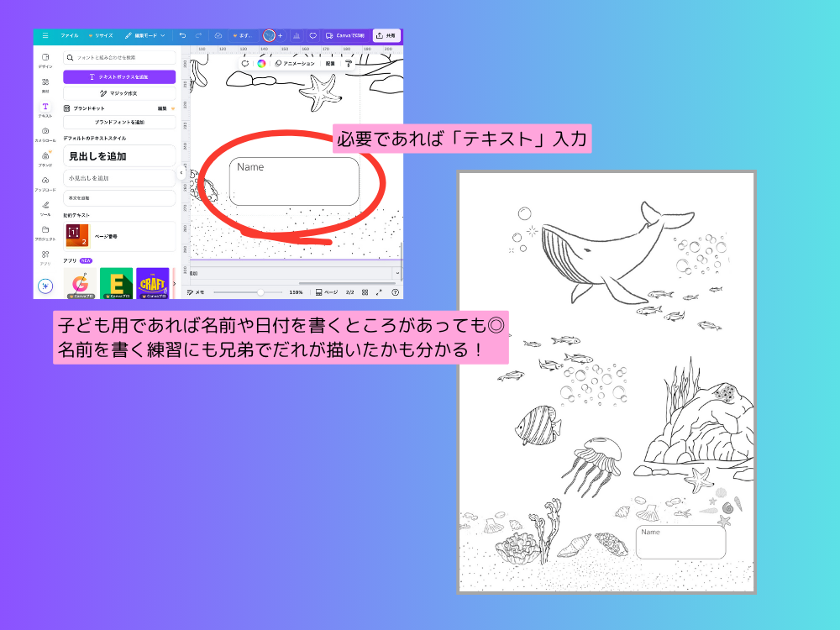Expand the 編集モード dropdown

[x=144, y=36]
